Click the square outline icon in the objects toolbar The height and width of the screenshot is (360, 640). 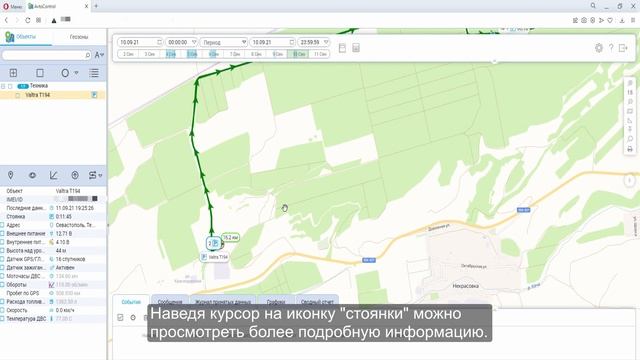point(40,73)
